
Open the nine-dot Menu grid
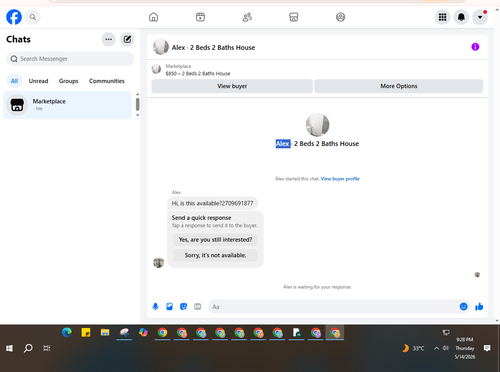pos(442,17)
